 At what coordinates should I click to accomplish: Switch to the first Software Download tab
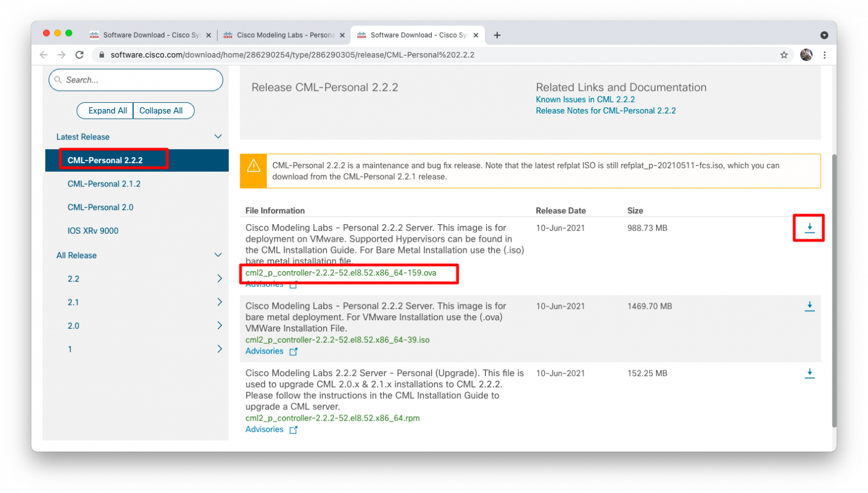click(150, 34)
